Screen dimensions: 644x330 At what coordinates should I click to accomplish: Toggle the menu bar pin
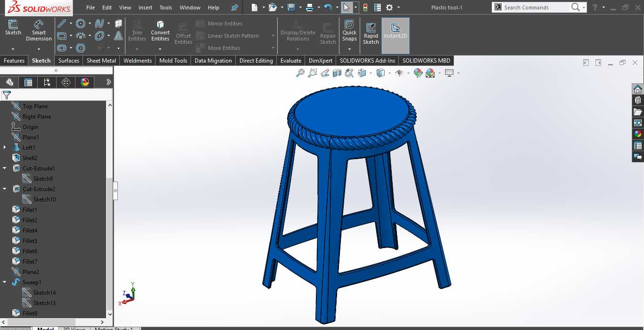coord(234,8)
